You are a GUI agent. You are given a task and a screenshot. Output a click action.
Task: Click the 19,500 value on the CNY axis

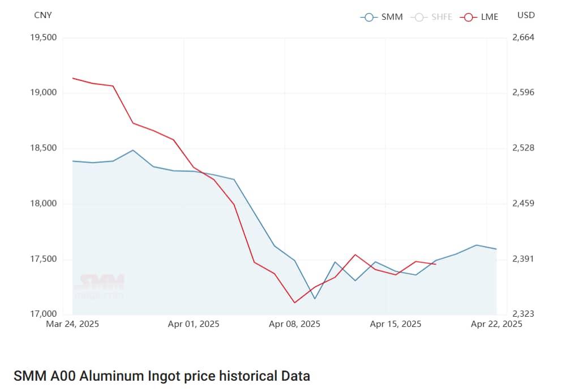[43, 37]
